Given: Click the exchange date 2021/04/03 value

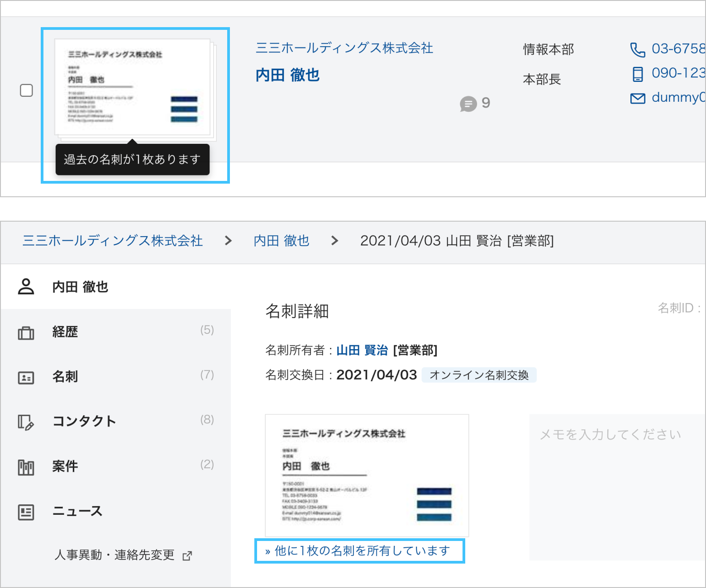Looking at the screenshot, I should pos(377,375).
